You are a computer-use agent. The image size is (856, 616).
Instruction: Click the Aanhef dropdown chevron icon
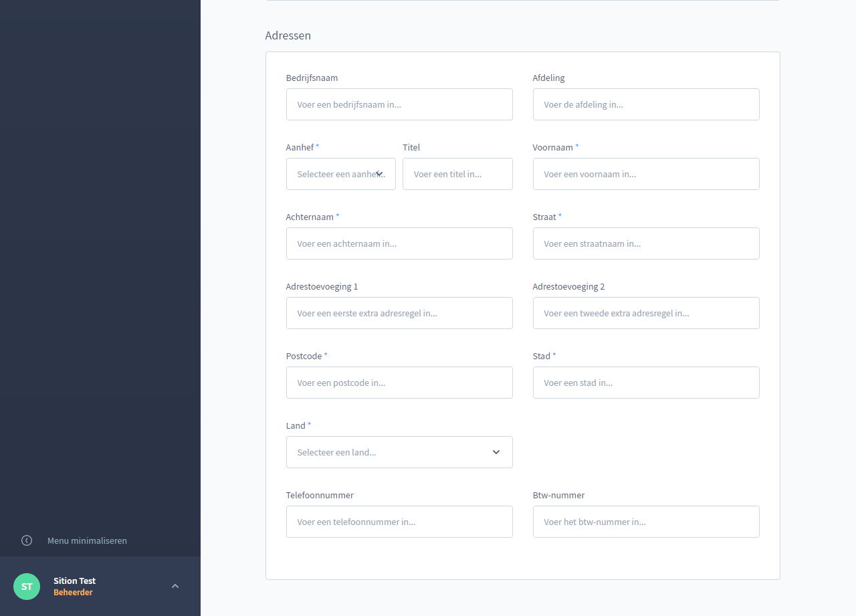pyautogui.click(x=381, y=173)
